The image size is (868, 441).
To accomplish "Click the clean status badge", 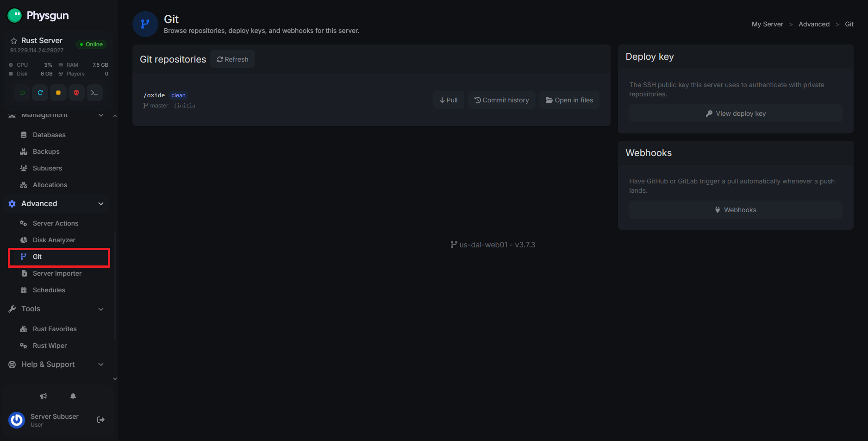I will coord(178,95).
